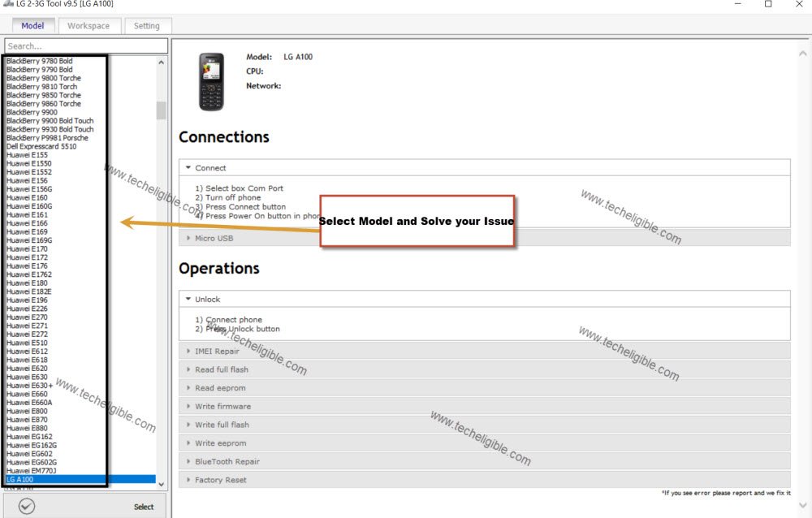The height and width of the screenshot is (518, 812).
Task: Select BlackBerry 9780 Bold in the list
Action: click(x=39, y=61)
